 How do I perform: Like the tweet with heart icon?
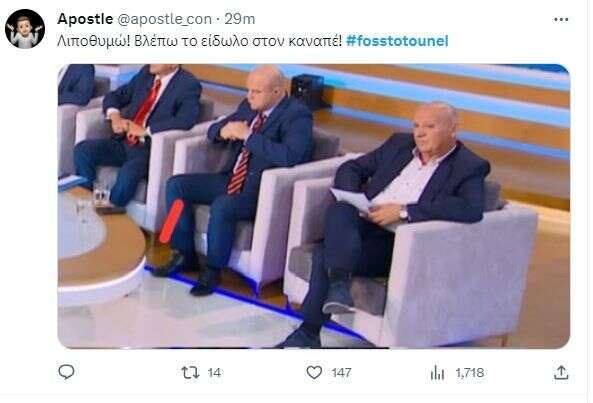[x=314, y=373]
